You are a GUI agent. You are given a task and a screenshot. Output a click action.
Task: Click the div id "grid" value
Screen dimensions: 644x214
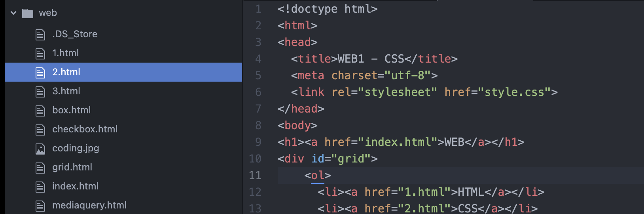point(351,159)
